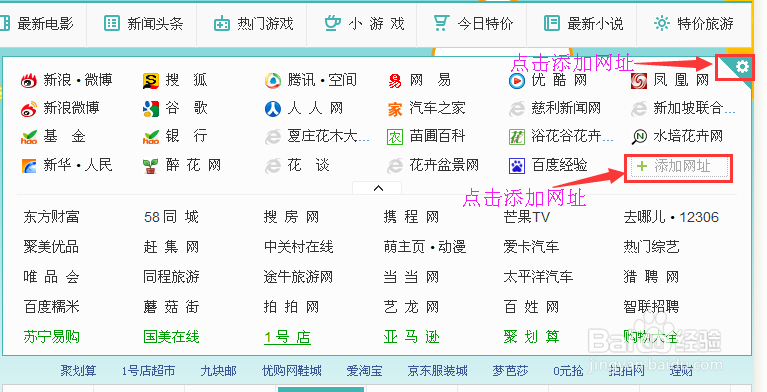The image size is (767, 392).
Task: Click the Google icon next to 谷歌
Action: point(151,109)
